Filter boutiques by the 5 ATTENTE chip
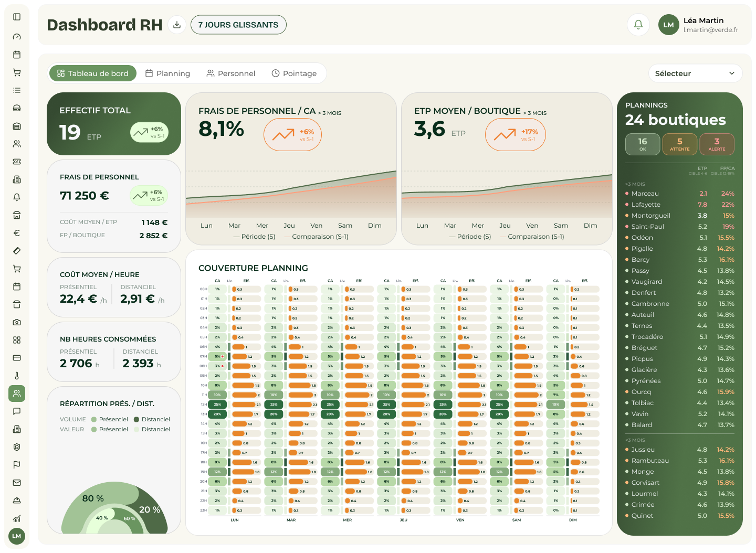Image resolution: width=756 pixels, height=553 pixels. pyautogui.click(x=680, y=144)
